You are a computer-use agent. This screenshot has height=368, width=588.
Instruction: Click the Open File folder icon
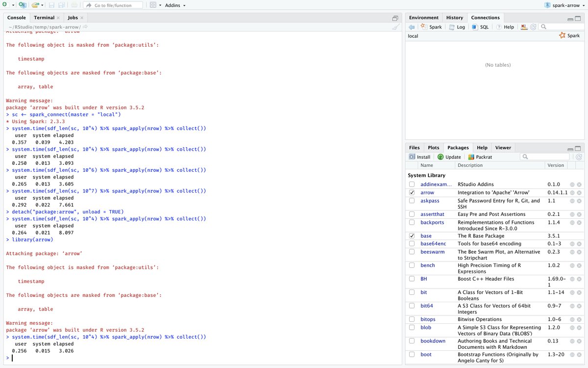coord(35,5)
